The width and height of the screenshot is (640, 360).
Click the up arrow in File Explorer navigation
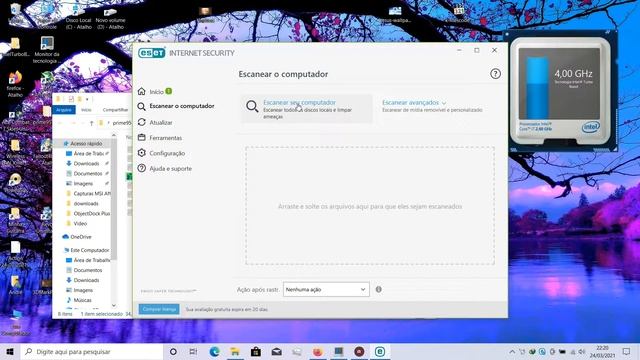pyautogui.click(x=91, y=123)
